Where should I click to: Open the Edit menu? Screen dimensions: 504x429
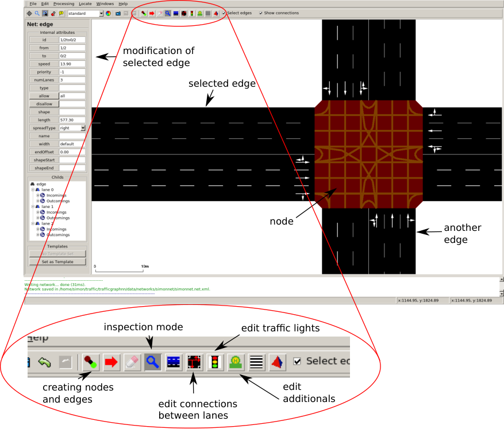click(45, 4)
